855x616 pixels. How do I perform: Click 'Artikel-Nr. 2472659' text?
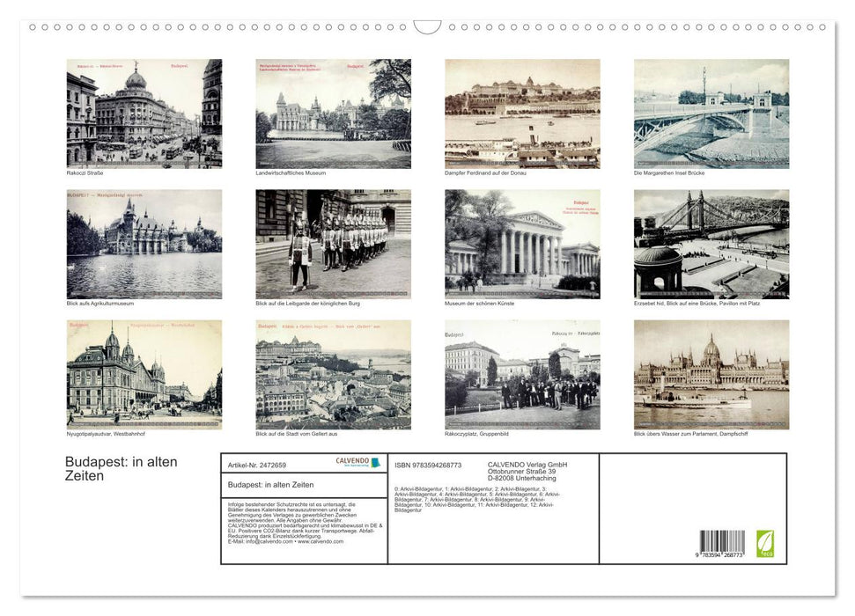(257, 465)
